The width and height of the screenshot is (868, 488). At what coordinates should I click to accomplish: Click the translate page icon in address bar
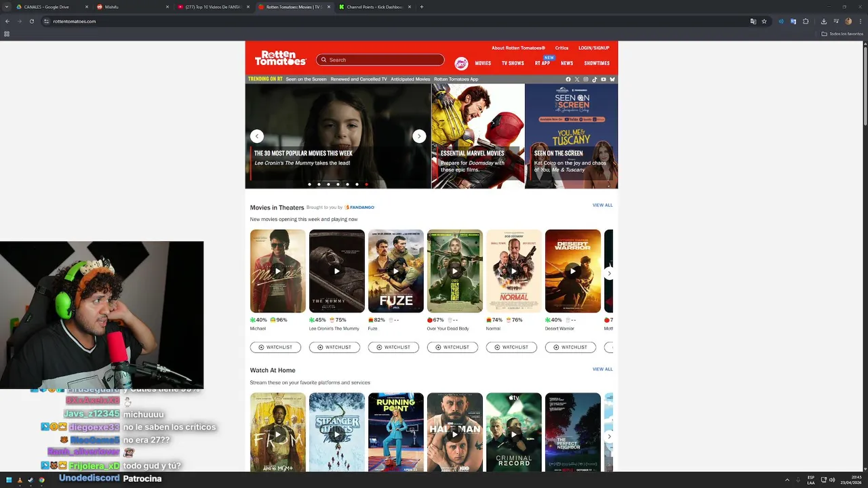[x=753, y=21]
